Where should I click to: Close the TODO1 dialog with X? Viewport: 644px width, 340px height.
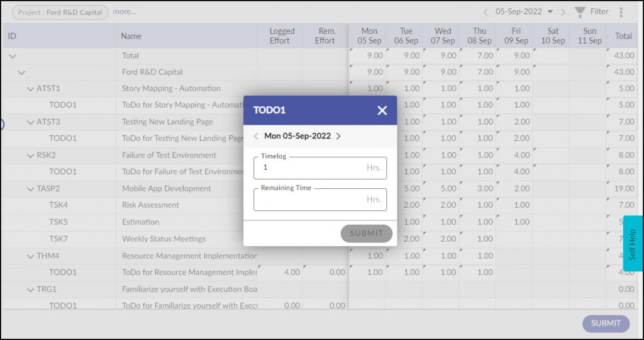(382, 110)
